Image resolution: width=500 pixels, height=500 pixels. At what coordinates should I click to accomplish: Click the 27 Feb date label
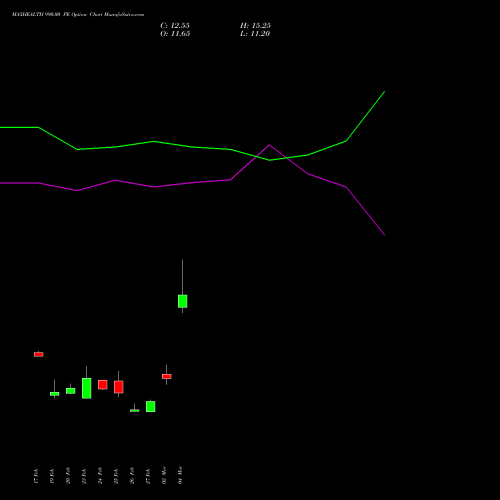pos(148,476)
